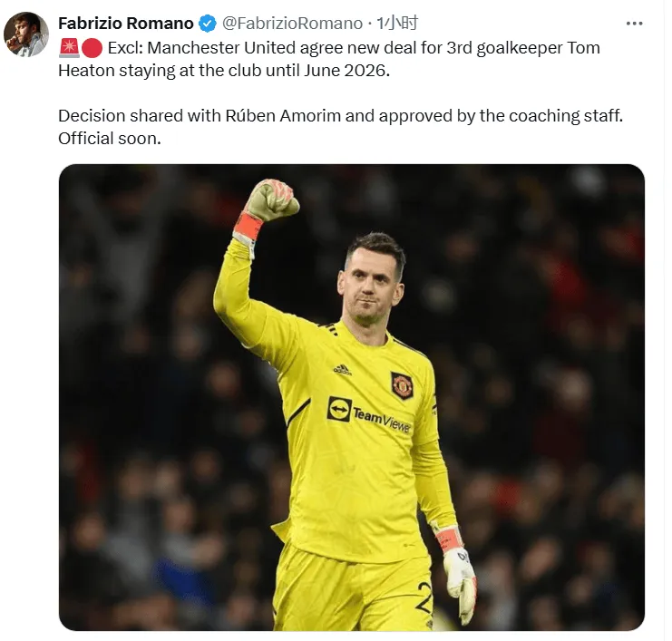
Task: Open the three-dot more options menu
Action: coord(634,24)
